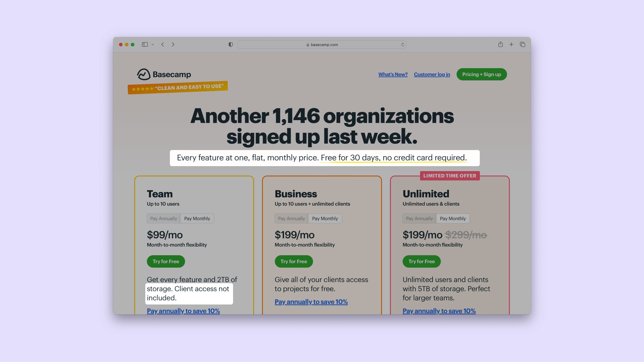Select Pay Annually toggle for Team plan

[164, 218]
